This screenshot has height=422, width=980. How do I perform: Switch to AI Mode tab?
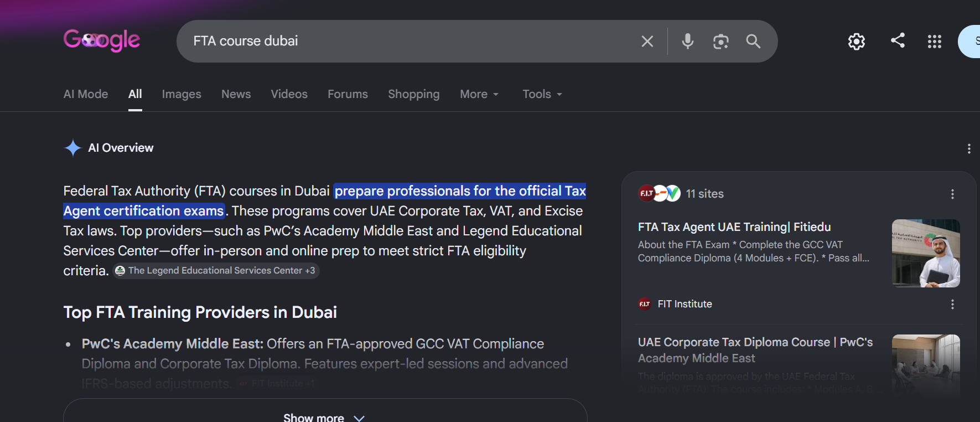coord(86,94)
